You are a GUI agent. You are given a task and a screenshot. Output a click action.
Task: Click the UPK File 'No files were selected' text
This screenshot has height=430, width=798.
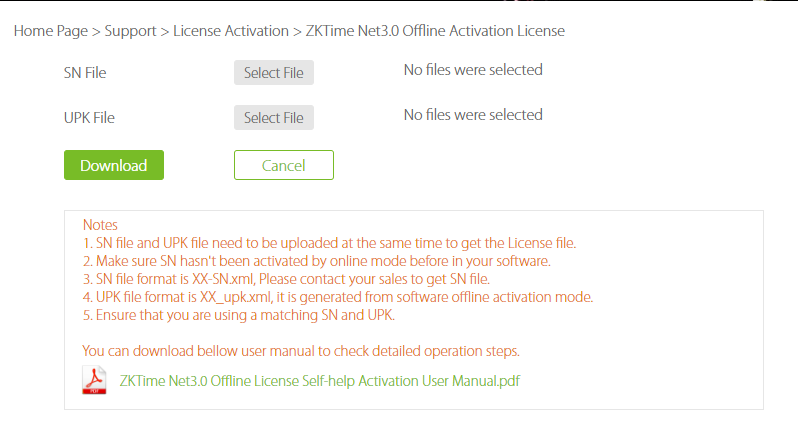pos(472,115)
